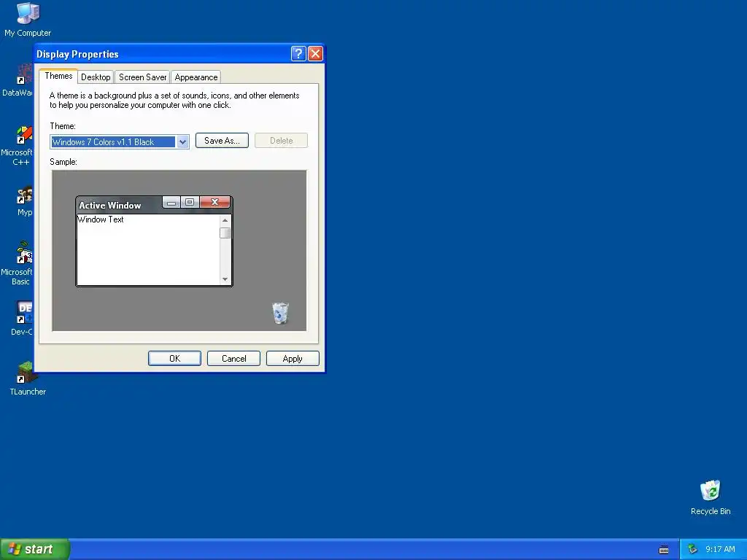747x560 pixels.
Task: Open the My Computer desktop icon
Action: 28,19
